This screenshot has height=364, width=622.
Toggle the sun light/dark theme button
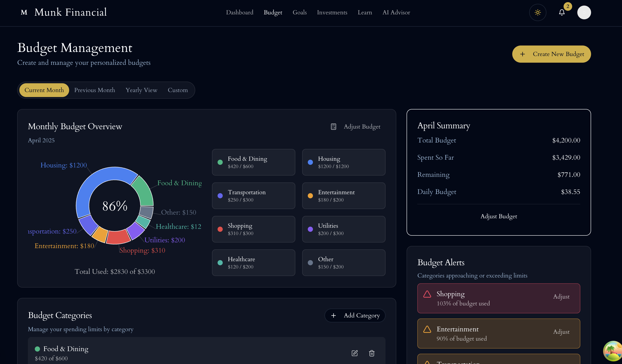point(538,12)
